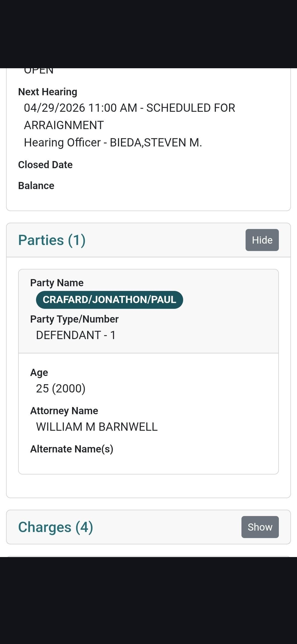This screenshot has height=644, width=297.
Task: Click the Next Hearing label
Action: [48, 92]
